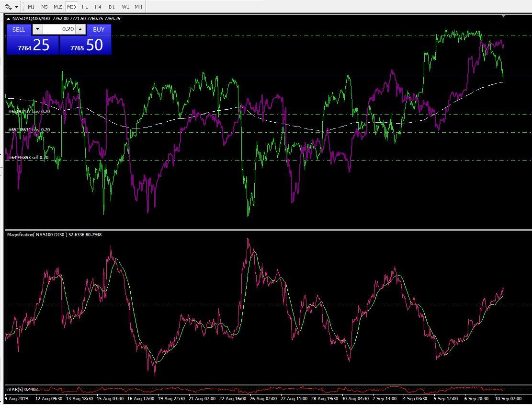This screenshot has height=405, width=532.
Task: Click the 7764 25 sell price tile
Action: click(x=33, y=45)
